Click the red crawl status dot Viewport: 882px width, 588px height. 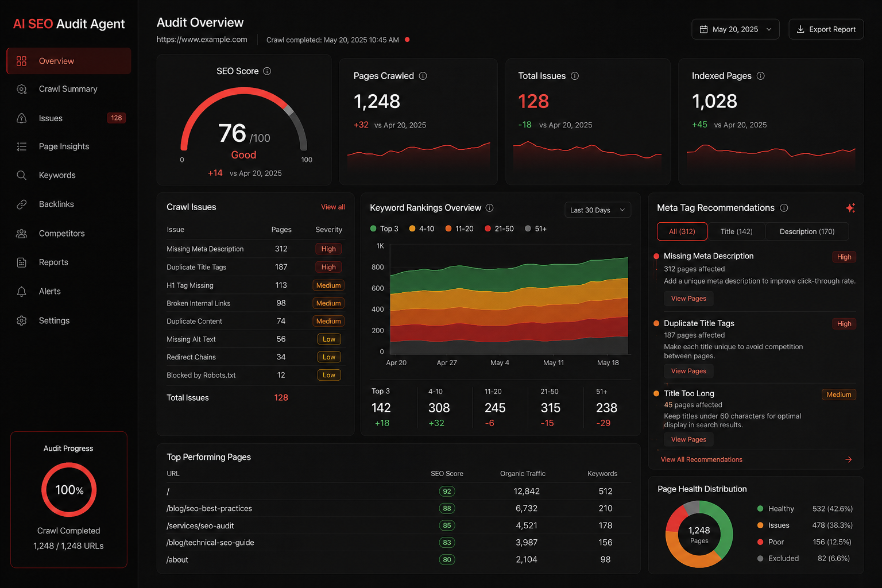coord(407,40)
